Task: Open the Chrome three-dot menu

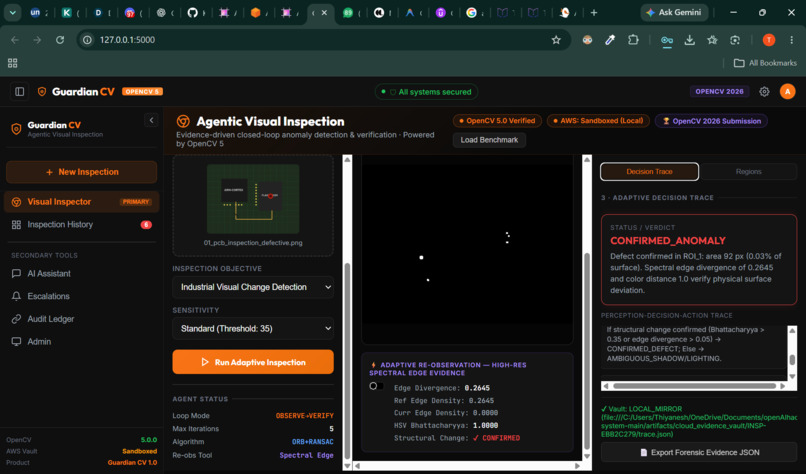Action: tap(792, 40)
